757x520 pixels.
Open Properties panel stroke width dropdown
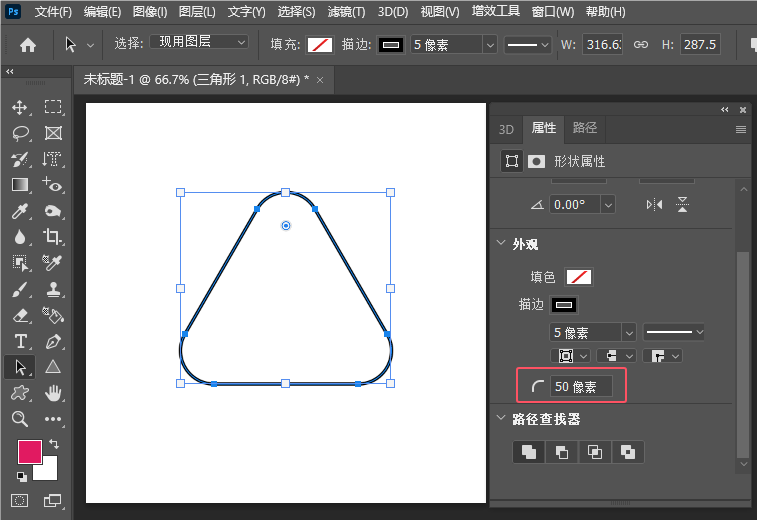(629, 333)
